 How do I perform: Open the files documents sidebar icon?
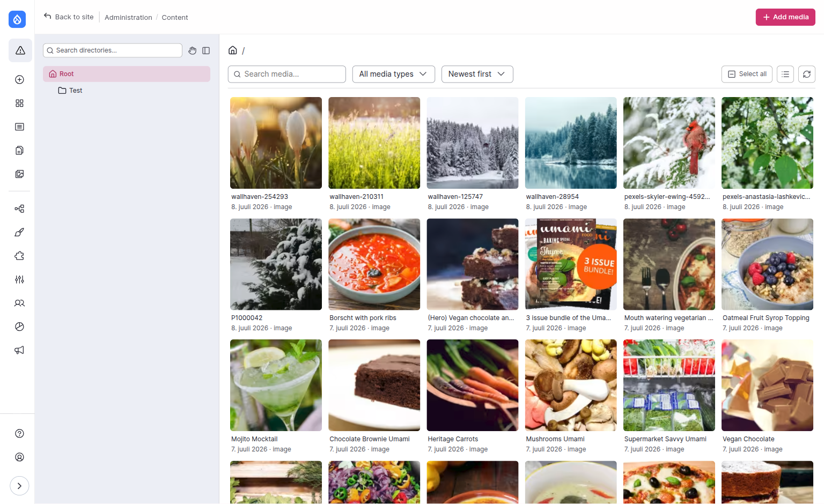pyautogui.click(x=19, y=150)
